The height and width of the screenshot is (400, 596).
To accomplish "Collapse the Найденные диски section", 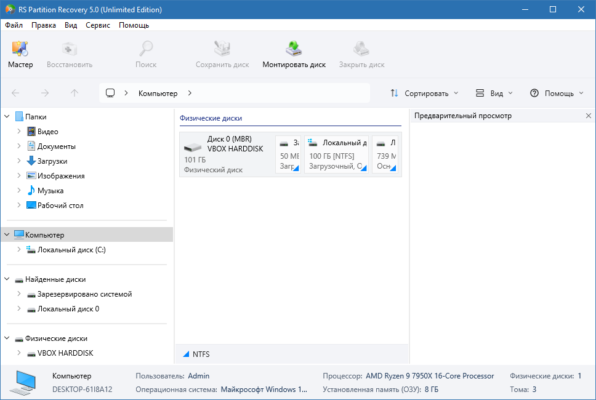I will click(7, 279).
